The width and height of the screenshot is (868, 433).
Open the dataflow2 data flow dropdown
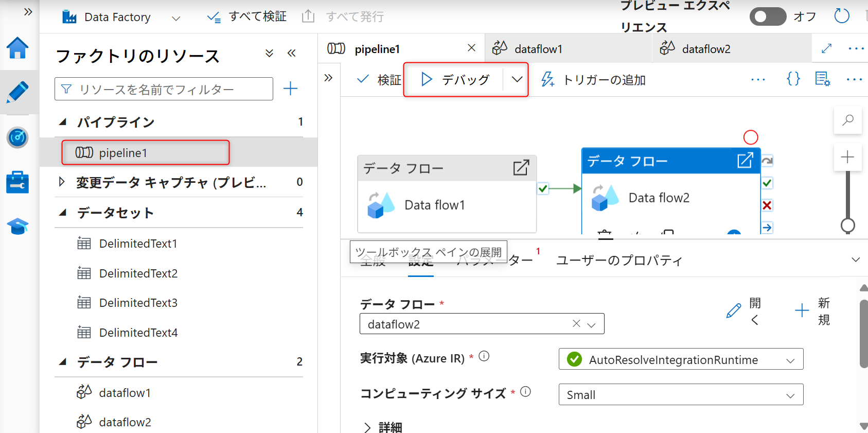point(592,324)
